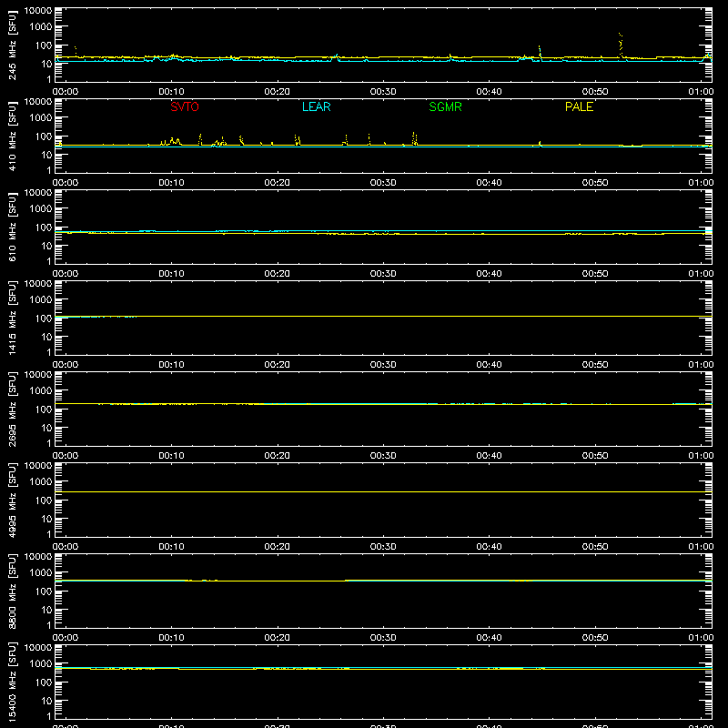The image size is (728, 728).
Task: Click the red SVTO station legend label
Action: click(185, 106)
